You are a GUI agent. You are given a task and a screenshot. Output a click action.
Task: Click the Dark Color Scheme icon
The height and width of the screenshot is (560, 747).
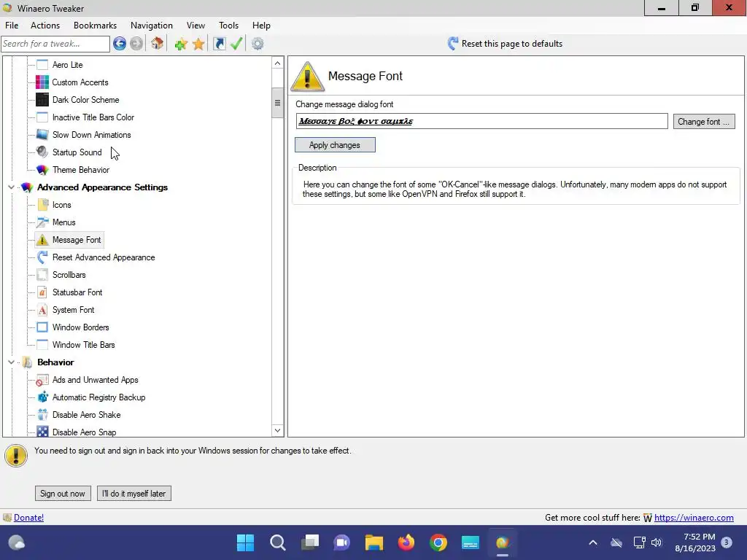pyautogui.click(x=42, y=100)
